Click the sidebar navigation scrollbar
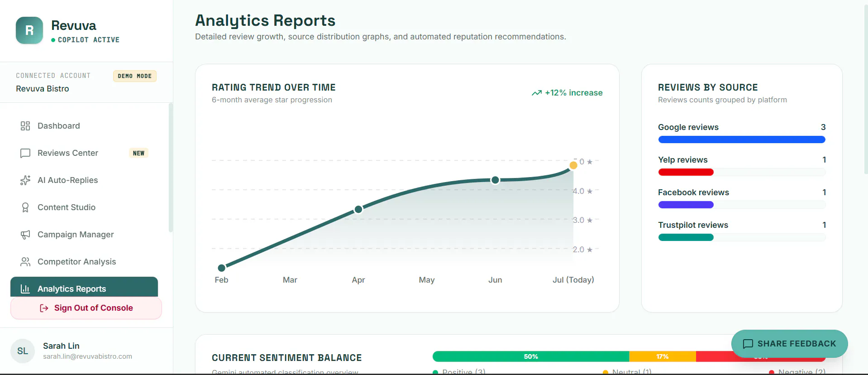The width and height of the screenshot is (868, 375). tap(171, 168)
